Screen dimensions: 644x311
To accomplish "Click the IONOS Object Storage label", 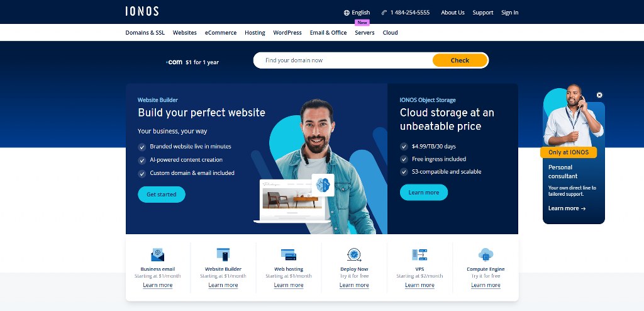I will click(428, 100).
